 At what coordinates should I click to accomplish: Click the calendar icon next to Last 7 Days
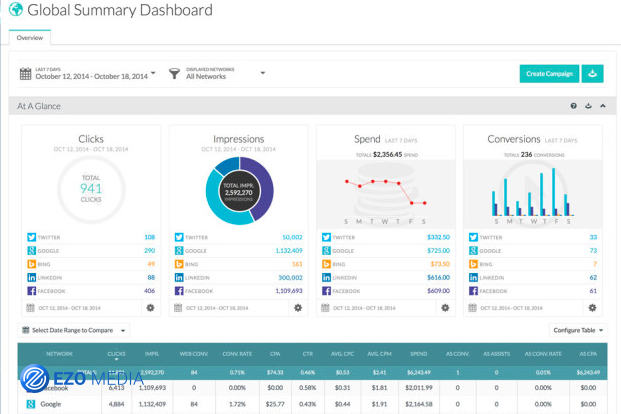click(25, 73)
